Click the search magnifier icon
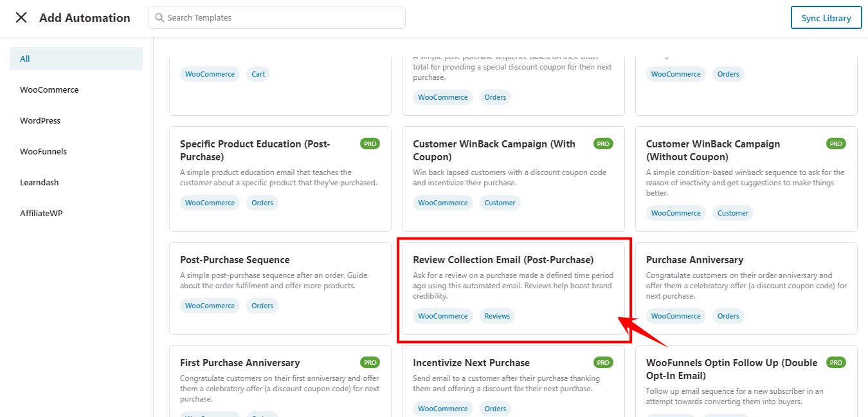 (159, 18)
